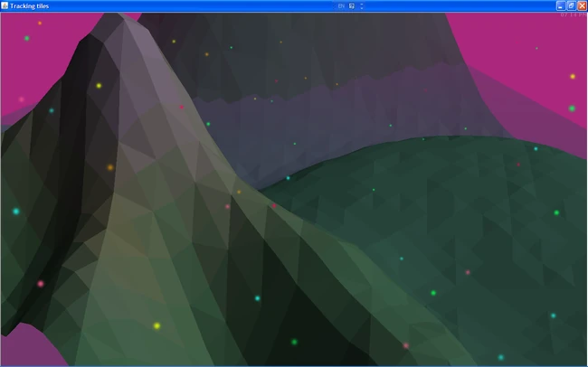Click the large cyan particle at left edge
Viewport: 588px width, 367px height.
coord(16,212)
